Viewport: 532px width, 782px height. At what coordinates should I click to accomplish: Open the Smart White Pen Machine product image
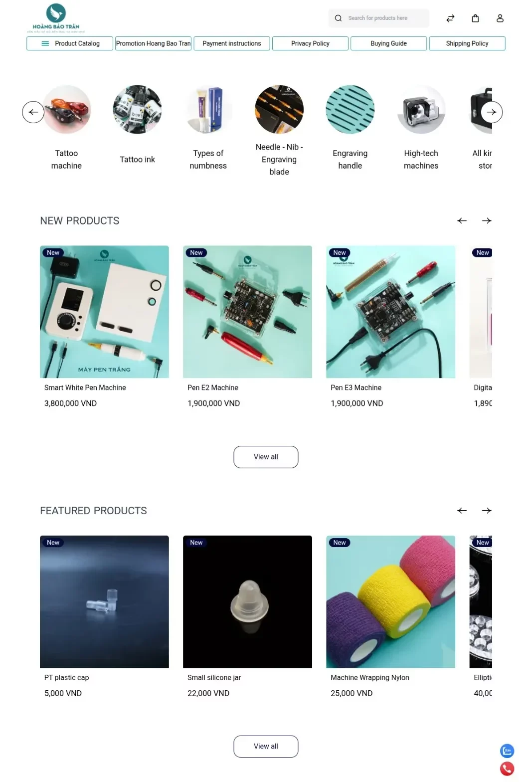coord(104,312)
